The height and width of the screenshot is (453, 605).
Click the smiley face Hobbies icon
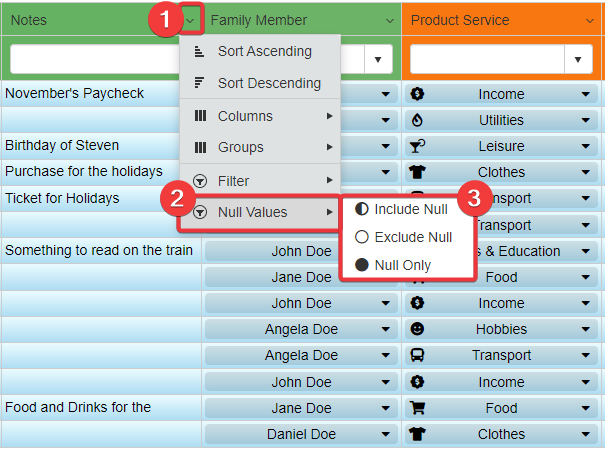417,329
